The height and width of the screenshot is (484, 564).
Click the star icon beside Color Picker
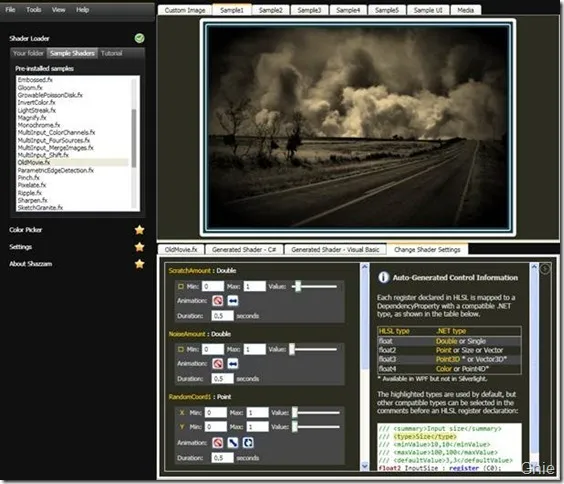[x=140, y=230]
